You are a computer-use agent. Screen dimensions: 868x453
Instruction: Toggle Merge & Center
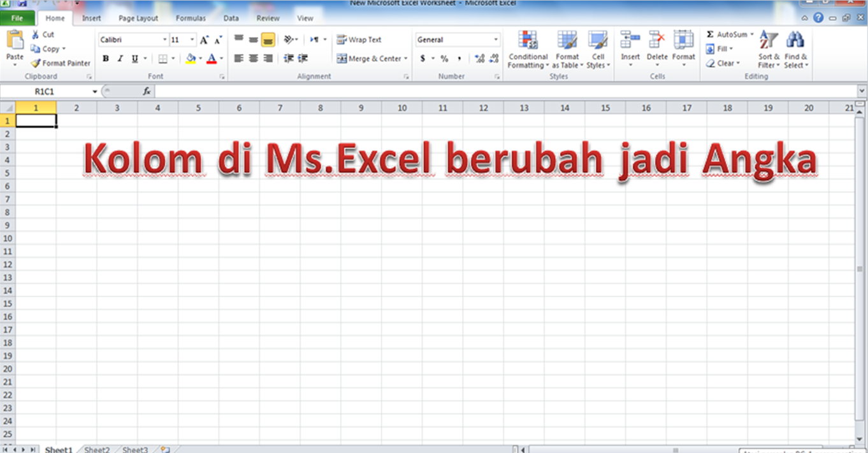point(369,59)
